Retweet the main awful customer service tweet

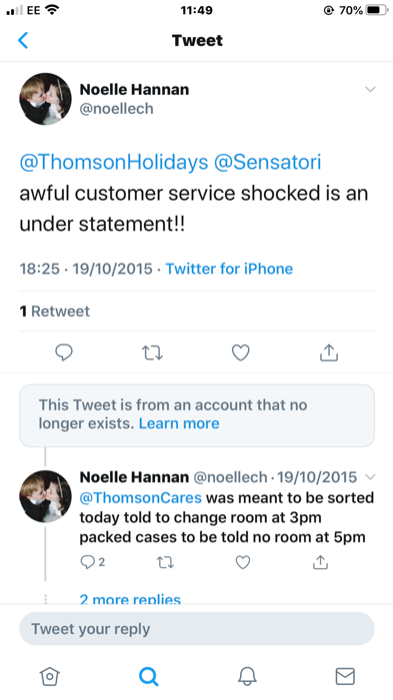(x=152, y=354)
